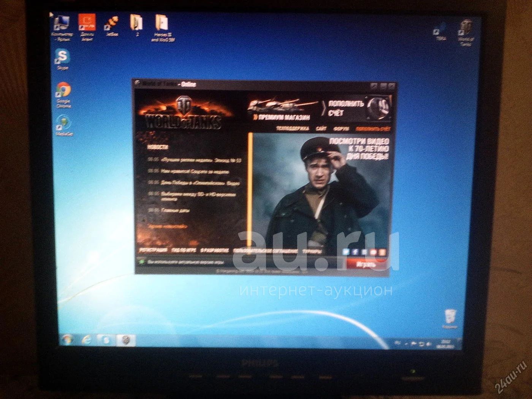Viewport: 532px width, 399px height.
Task: Click the speaker volume tray icon
Action: (x=429, y=344)
